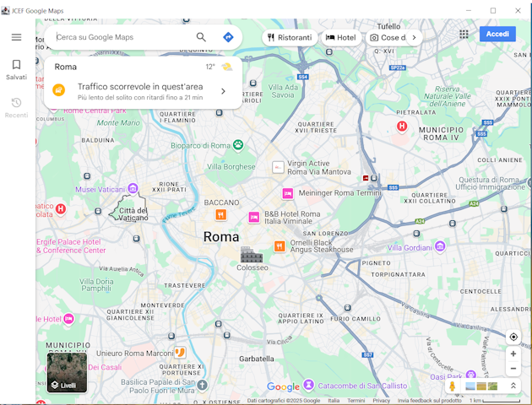The width and height of the screenshot is (532, 405).
Task: Click Questura di Roma Ufficio Immigrazione label
Action: [491, 183]
